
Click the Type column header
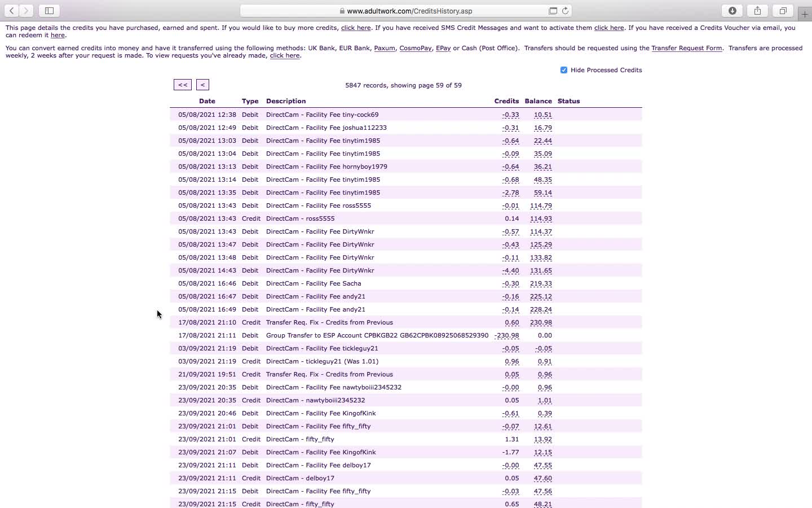[x=250, y=101]
